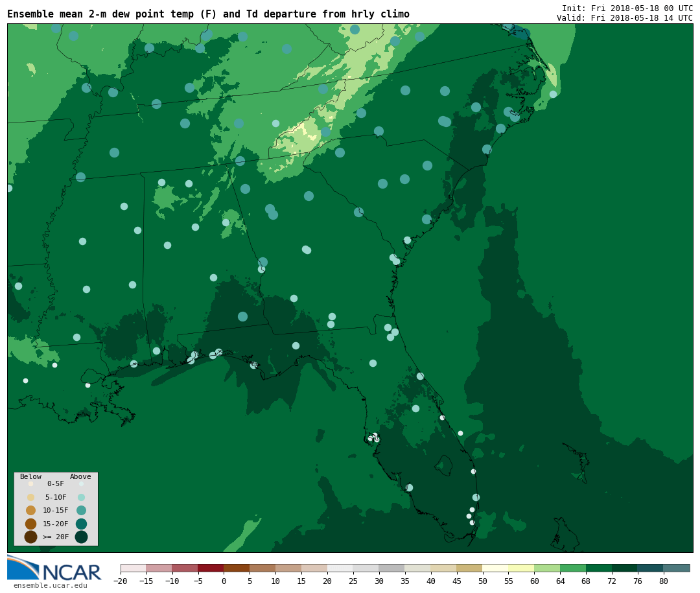Click the light green colorbar segment between 60 and 64
The height and width of the screenshot is (593, 700).
pyautogui.click(x=547, y=568)
